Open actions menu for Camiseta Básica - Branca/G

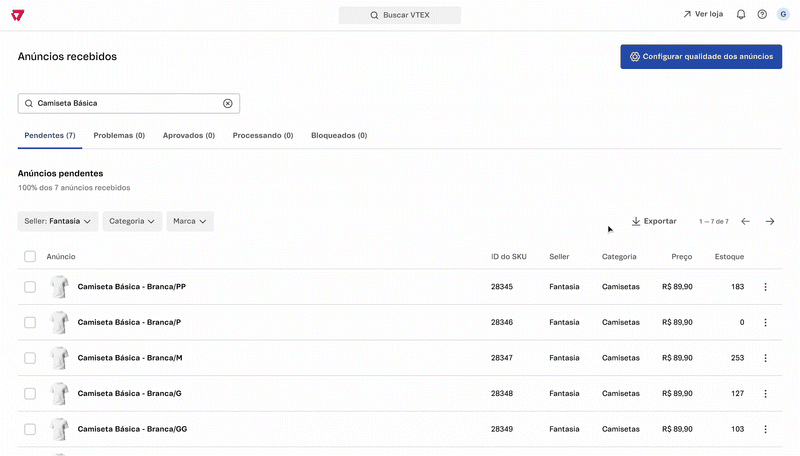coord(765,393)
